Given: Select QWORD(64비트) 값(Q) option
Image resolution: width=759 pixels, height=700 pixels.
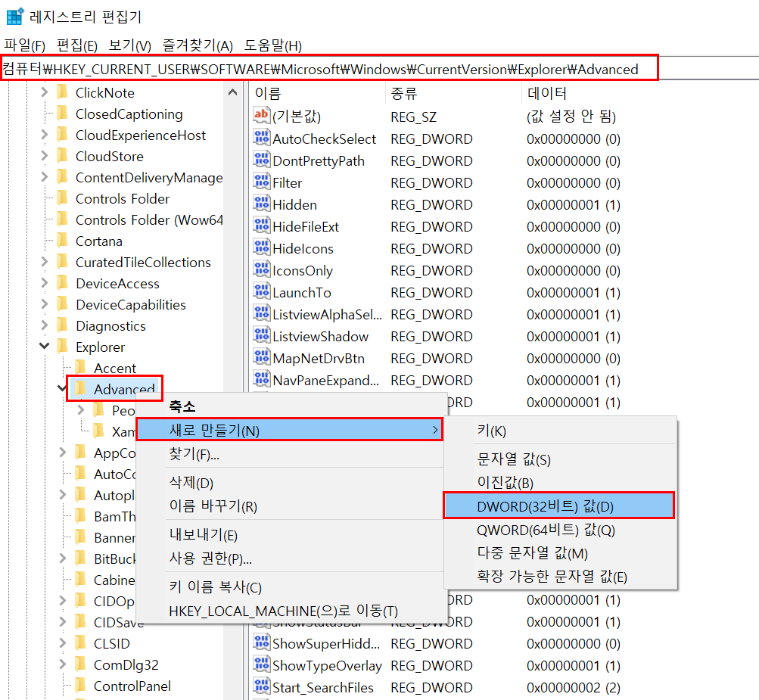Looking at the screenshot, I should pos(560,530).
